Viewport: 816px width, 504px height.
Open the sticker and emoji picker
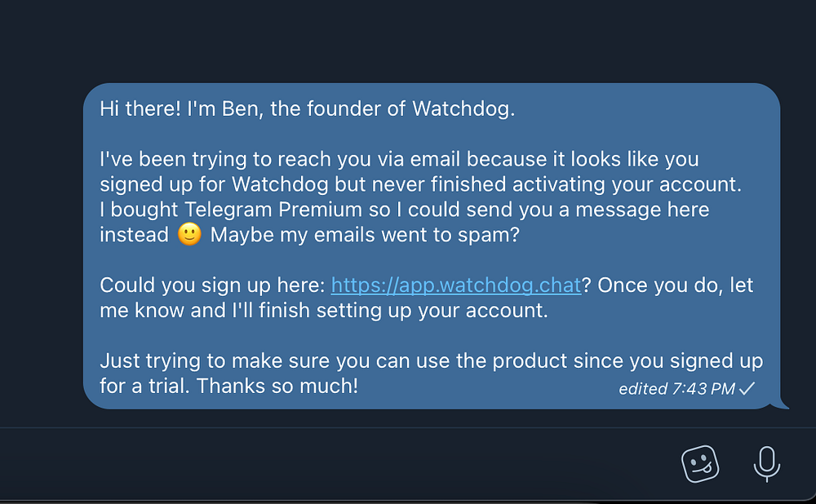700,464
